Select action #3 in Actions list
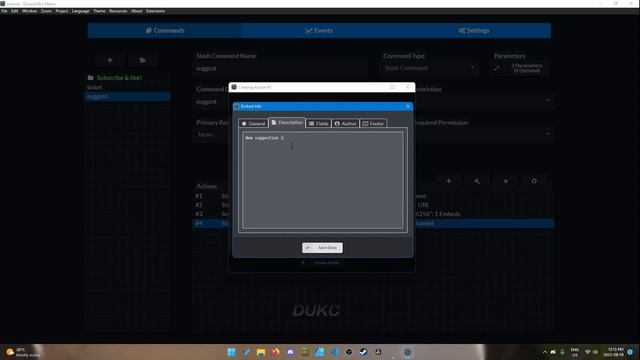Screen dimensions: 640x360 click(373, 214)
